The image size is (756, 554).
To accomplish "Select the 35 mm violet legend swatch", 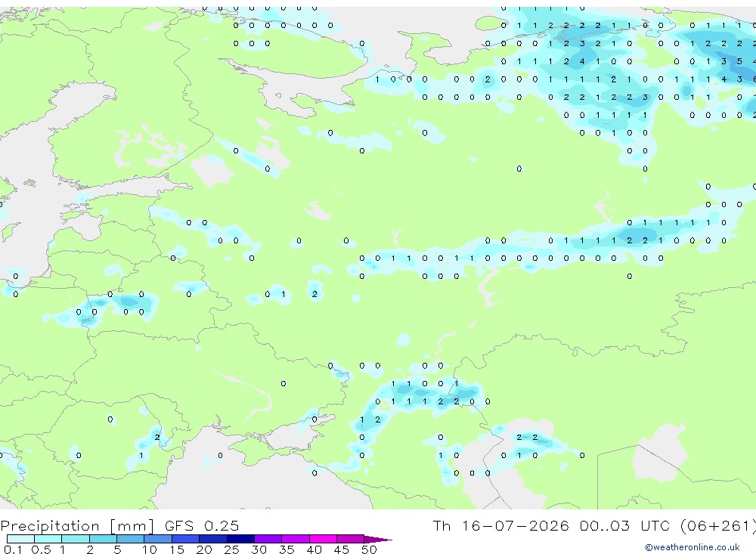I will click(295, 539).
